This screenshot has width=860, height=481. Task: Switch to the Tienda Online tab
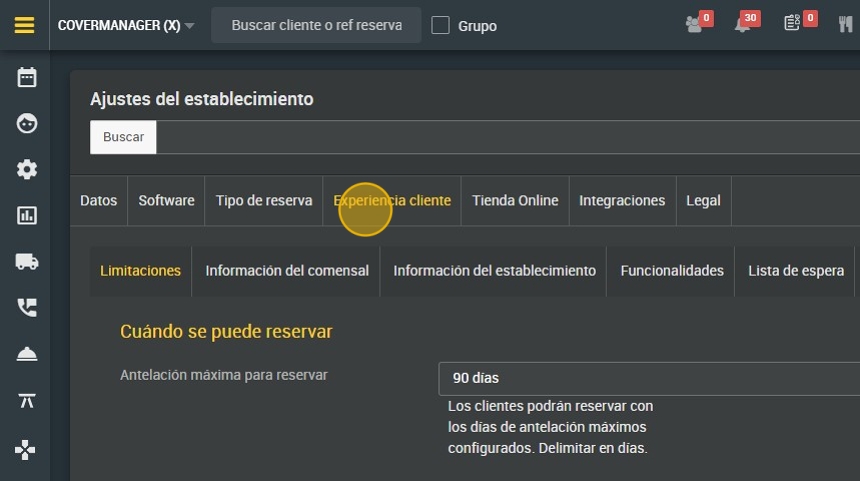click(x=515, y=201)
